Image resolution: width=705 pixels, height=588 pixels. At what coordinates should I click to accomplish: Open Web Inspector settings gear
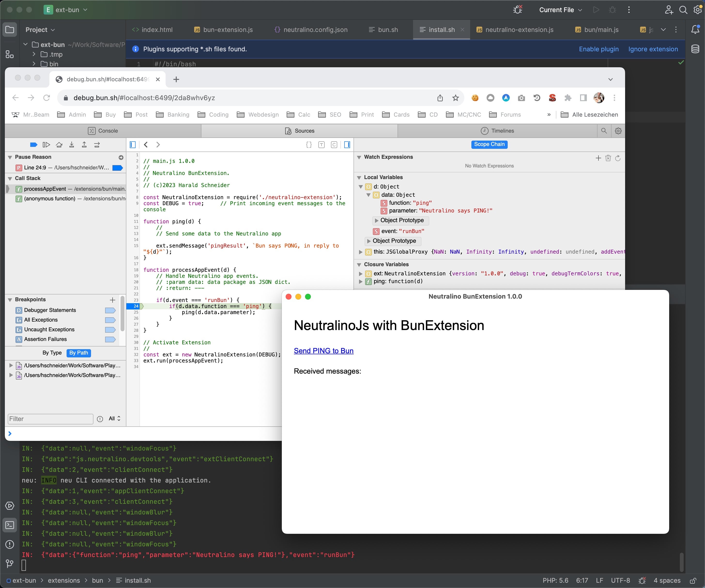coord(618,131)
